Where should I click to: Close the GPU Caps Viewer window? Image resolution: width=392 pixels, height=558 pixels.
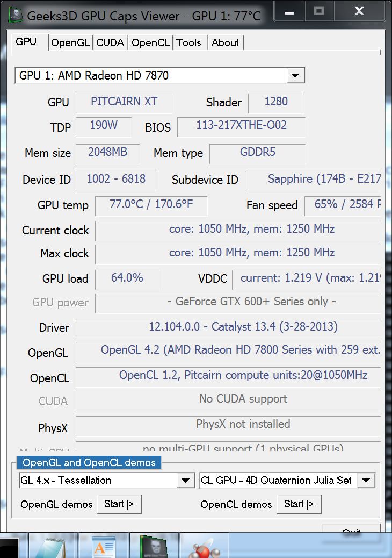[359, 11]
